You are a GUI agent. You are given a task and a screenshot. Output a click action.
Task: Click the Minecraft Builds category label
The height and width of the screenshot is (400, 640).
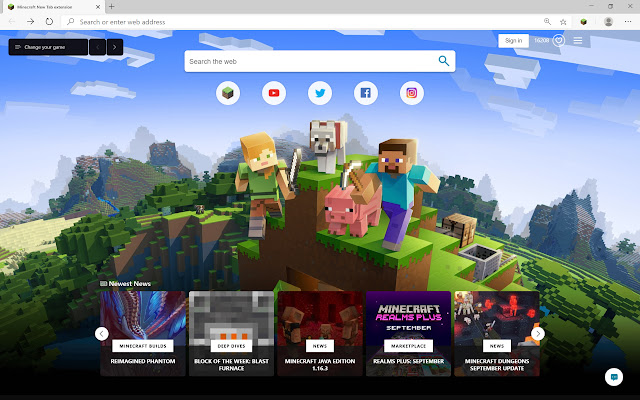pos(143,346)
